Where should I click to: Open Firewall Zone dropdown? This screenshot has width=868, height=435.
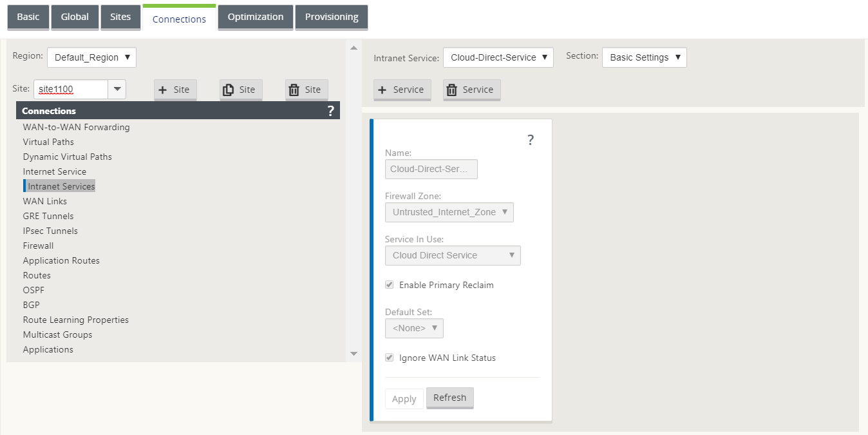449,212
